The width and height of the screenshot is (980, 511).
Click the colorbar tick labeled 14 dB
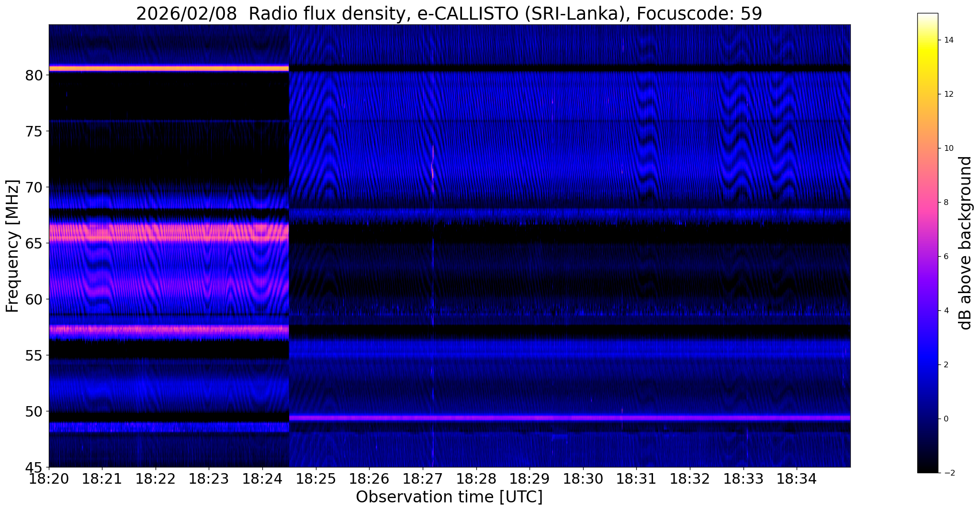[948, 40]
